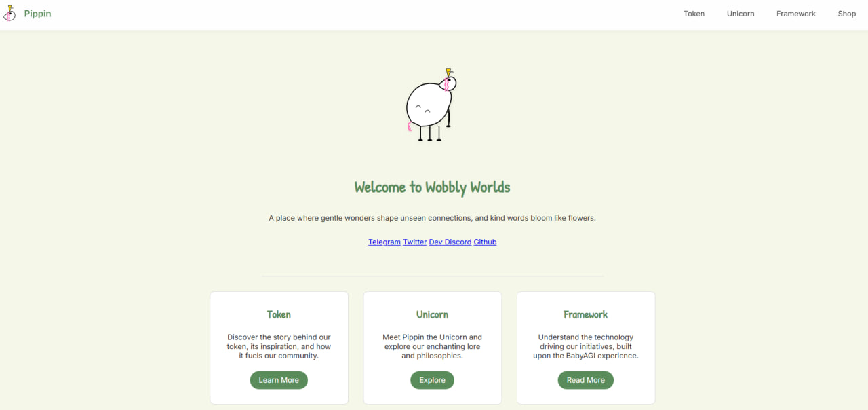
Task: Click the Pippin unicorn logo icon
Action: 9,13
